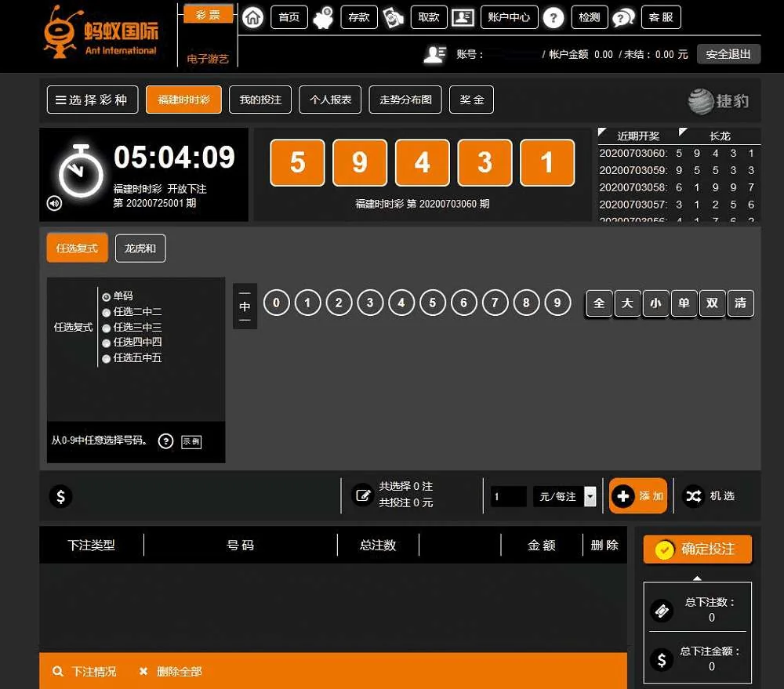Select the 任选五中五 radio option
Image resolution: width=784 pixels, height=689 pixels.
point(107,358)
